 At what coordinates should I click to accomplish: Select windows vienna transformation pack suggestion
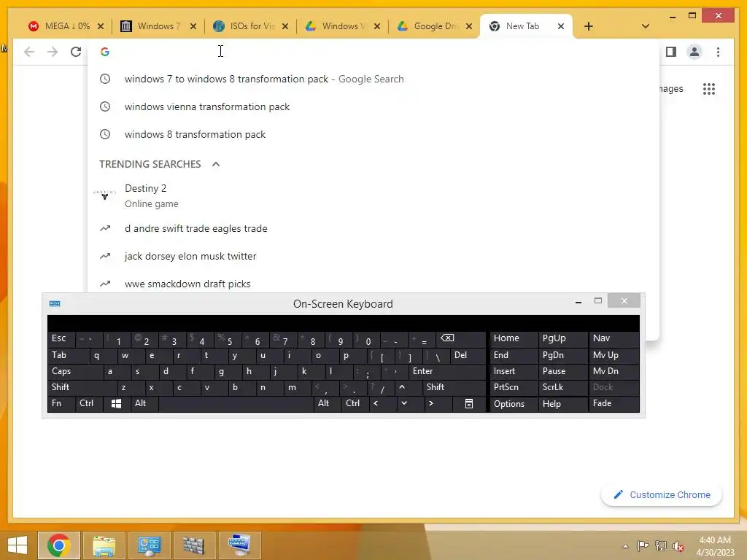(373, 106)
